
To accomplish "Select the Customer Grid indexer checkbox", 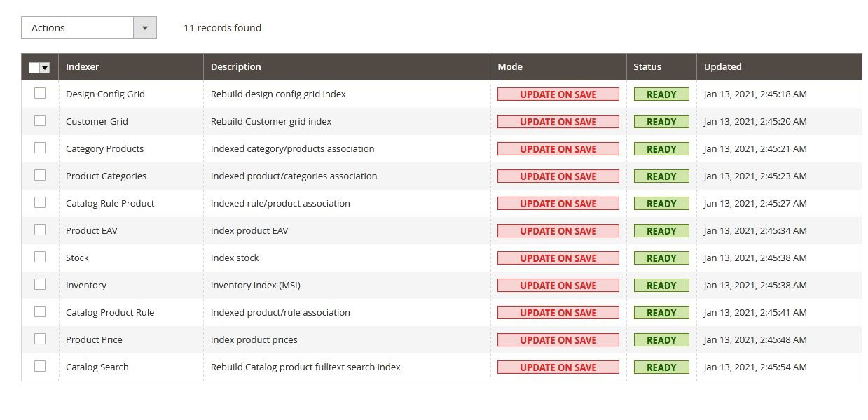I will pos(40,120).
